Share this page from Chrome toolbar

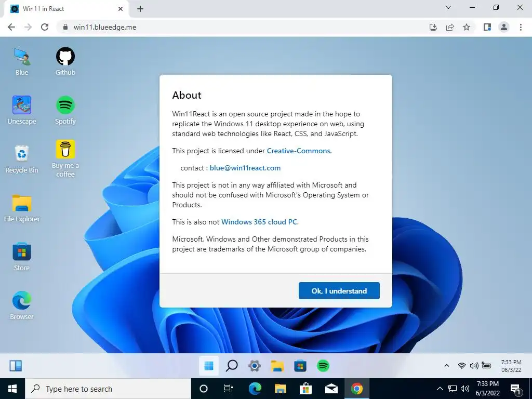coord(450,27)
